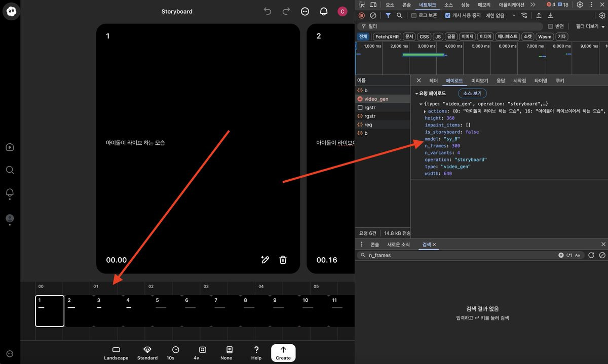Open the videos library icon in left sidebar
This screenshot has width=608, height=364.
coord(10,147)
